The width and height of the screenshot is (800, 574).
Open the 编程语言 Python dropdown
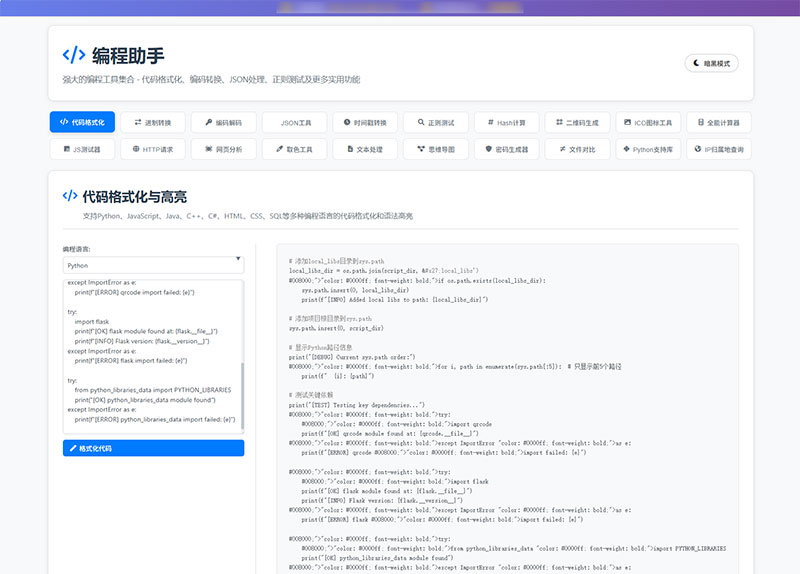153,265
